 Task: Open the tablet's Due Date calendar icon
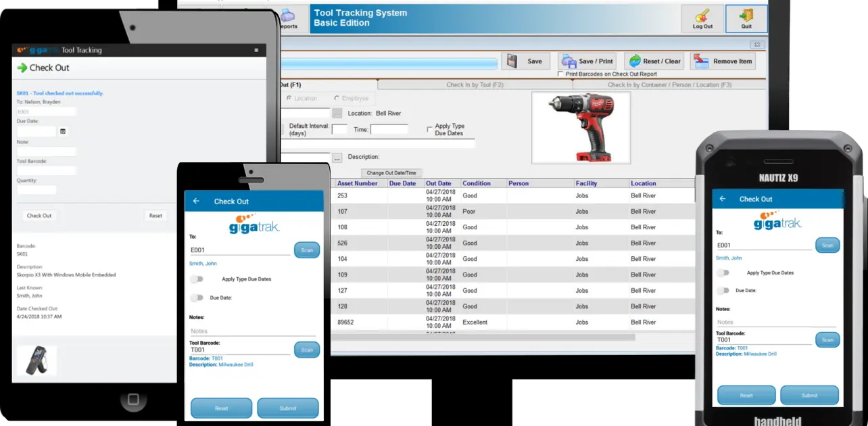pyautogui.click(x=63, y=131)
